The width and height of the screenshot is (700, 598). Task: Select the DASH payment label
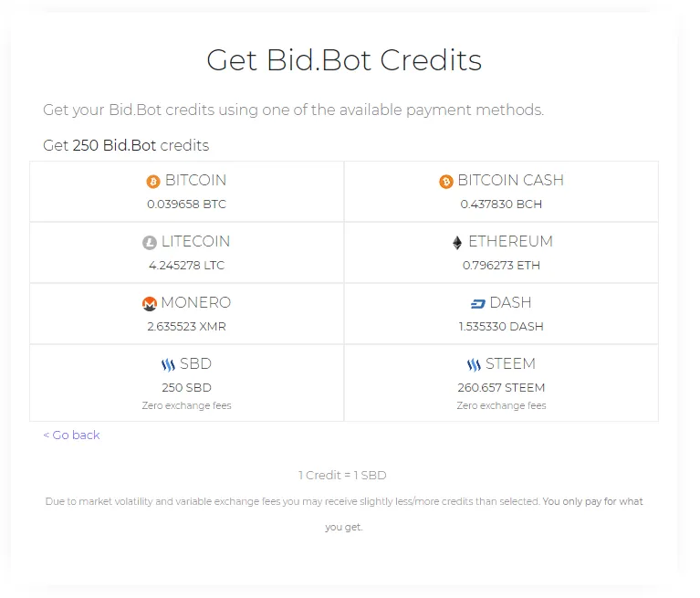[x=511, y=303]
